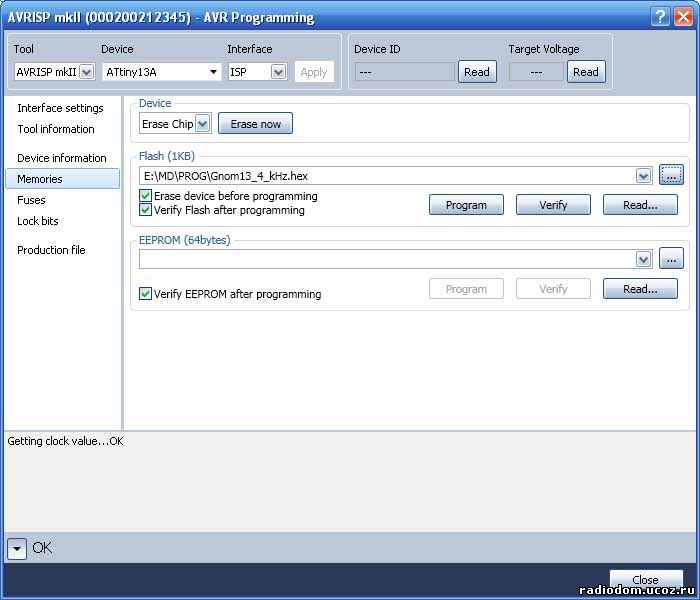Screen dimensions: 700x600
Task: Open the Tool dropdown showing AVRISP mkII
Action: 87,71
